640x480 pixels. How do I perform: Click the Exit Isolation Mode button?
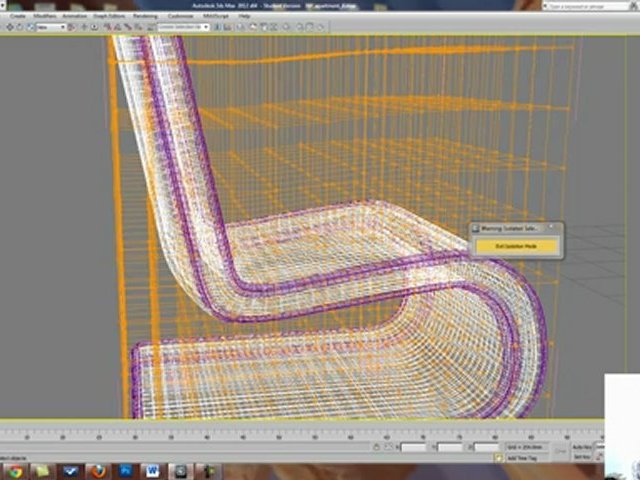click(516, 246)
